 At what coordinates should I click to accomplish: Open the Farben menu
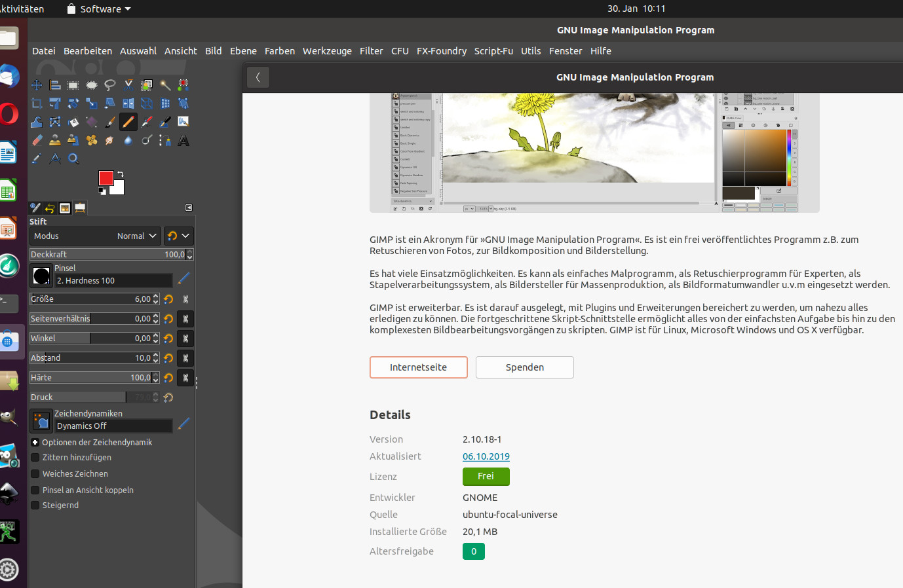click(279, 51)
